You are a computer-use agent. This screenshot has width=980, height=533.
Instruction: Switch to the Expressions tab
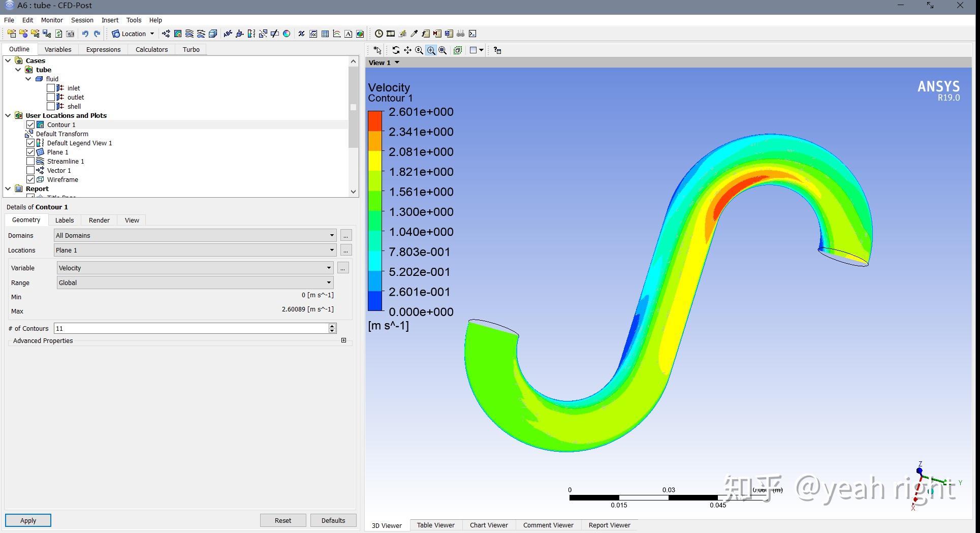(x=103, y=49)
